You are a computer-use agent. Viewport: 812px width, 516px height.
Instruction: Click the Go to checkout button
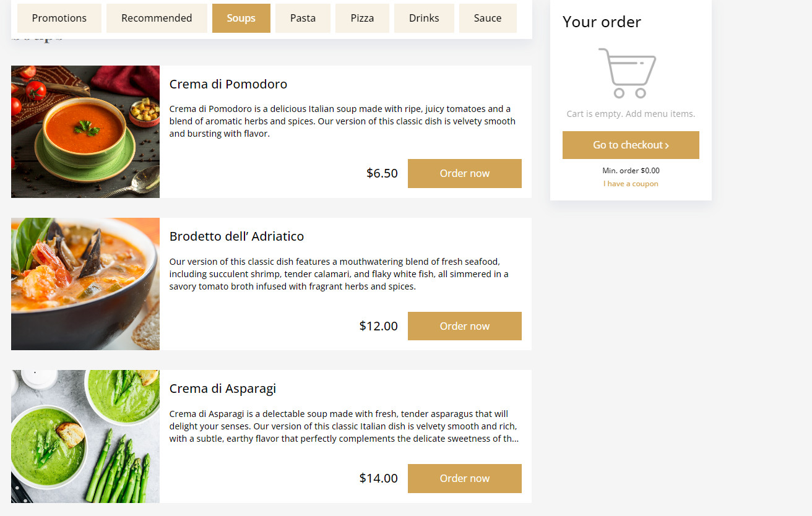tap(631, 145)
